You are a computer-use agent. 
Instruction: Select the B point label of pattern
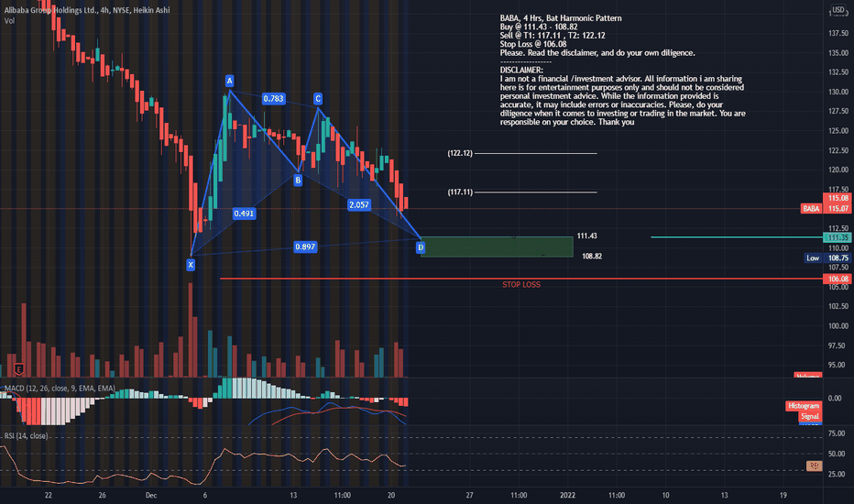click(298, 180)
